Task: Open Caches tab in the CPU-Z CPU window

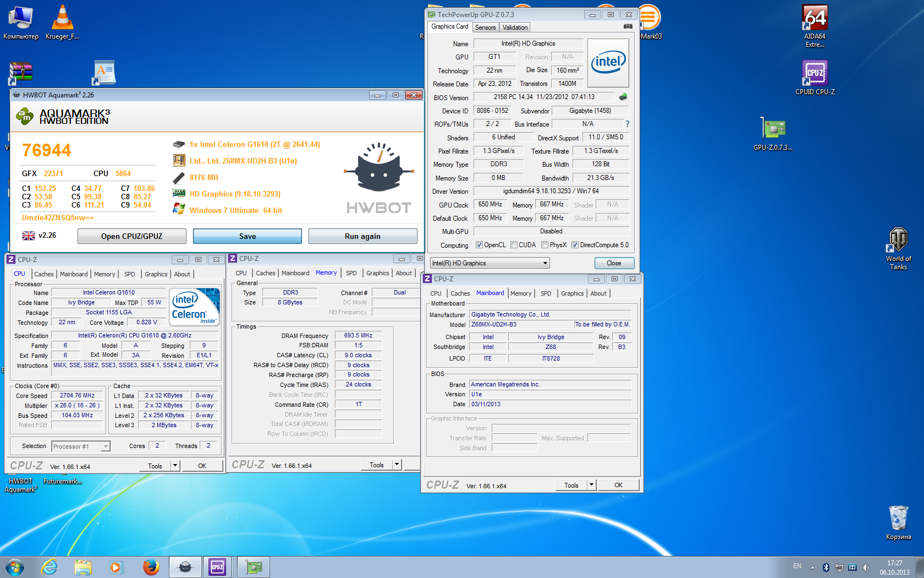Action: [x=44, y=274]
